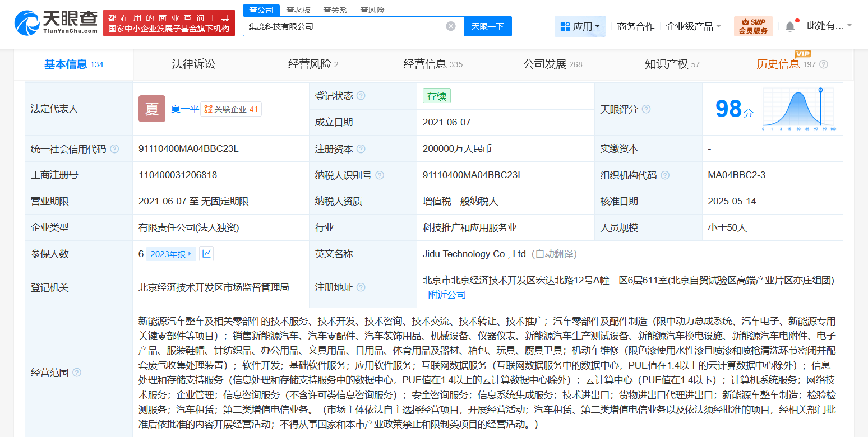Click the legal representative avatar 夏
Screen dimensions: 868x437
pos(151,108)
